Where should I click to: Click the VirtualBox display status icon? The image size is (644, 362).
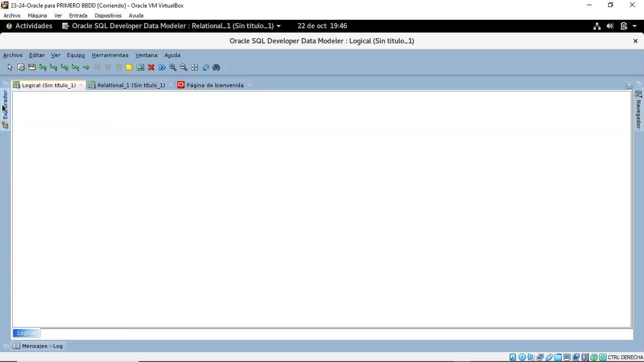coord(567,357)
